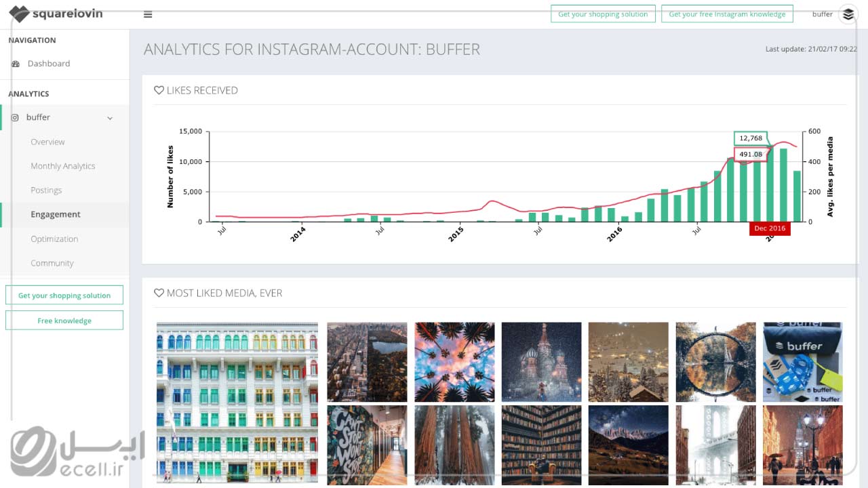The image size is (868, 488).
Task: Click heart icon next to Most Liked Media
Action: coord(159,293)
